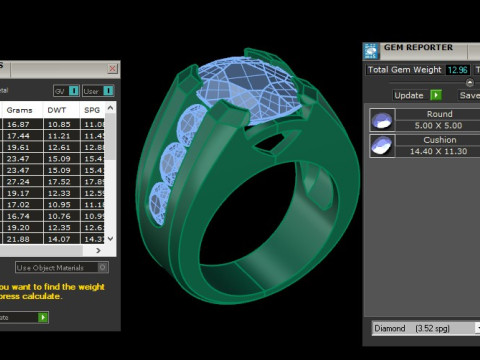Select the Round gem thumbnail

coord(382,120)
